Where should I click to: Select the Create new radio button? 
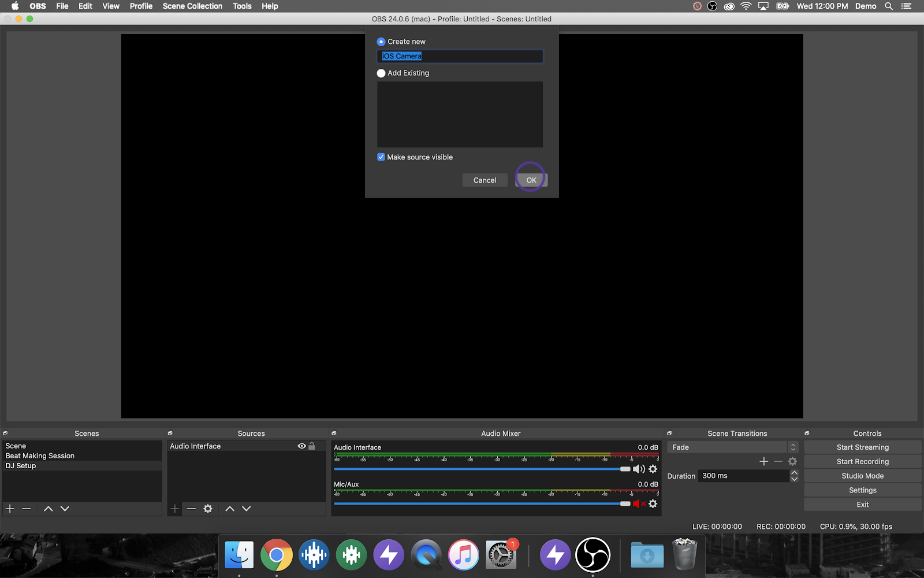(x=381, y=42)
